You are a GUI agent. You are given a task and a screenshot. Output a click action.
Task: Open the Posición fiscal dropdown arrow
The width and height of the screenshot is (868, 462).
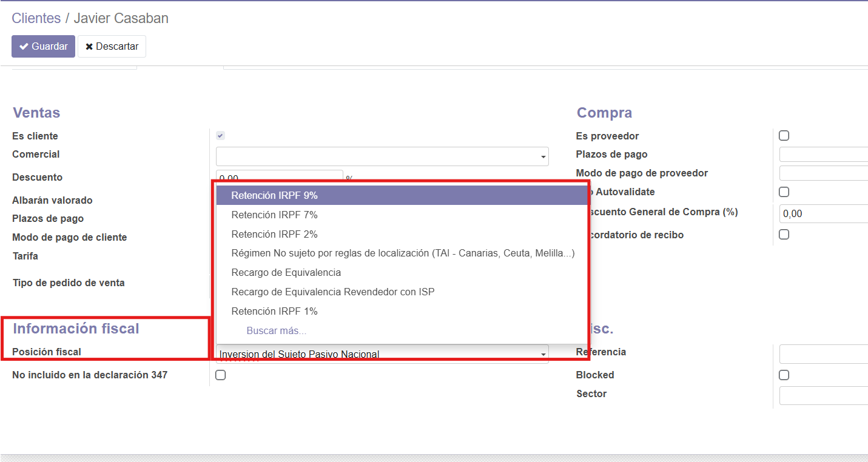[543, 355]
